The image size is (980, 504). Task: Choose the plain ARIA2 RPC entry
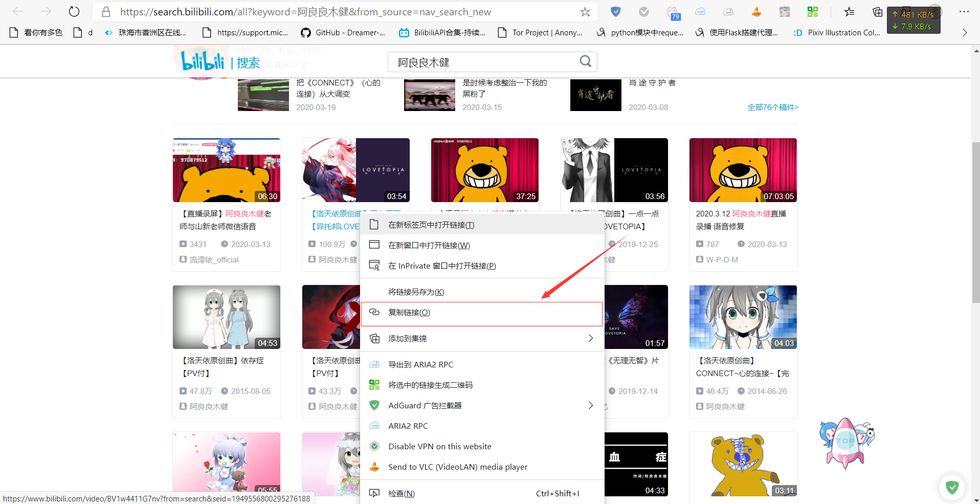(x=482, y=426)
